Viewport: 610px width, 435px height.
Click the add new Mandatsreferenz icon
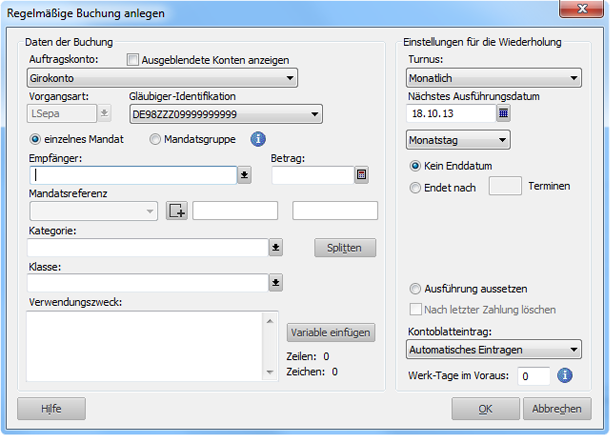177,210
